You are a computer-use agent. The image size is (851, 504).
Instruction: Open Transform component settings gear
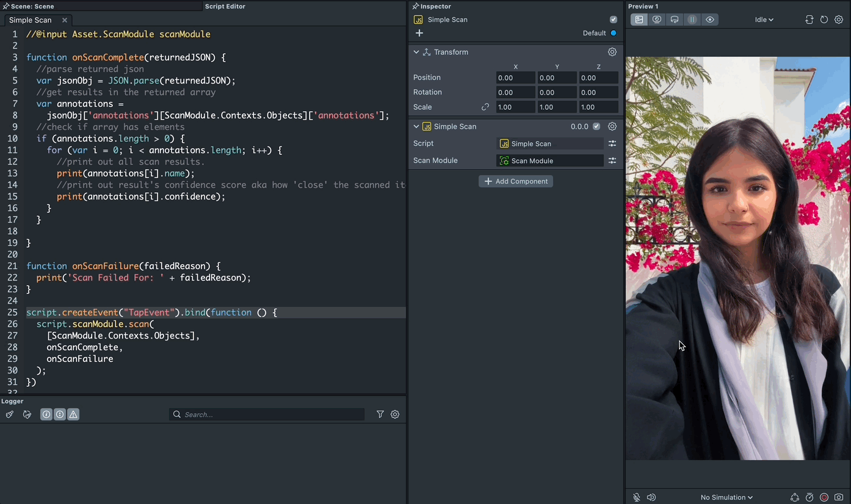(x=612, y=52)
